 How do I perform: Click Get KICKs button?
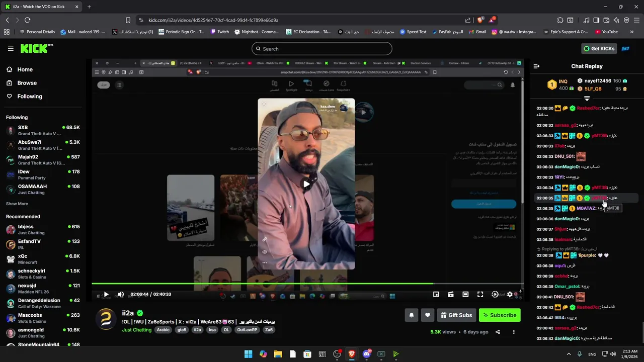pos(599,49)
